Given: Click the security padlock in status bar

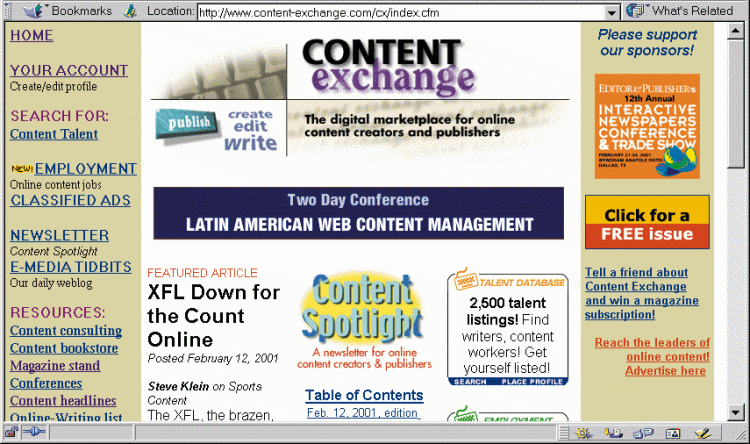Looking at the screenshot, I should (x=11, y=433).
